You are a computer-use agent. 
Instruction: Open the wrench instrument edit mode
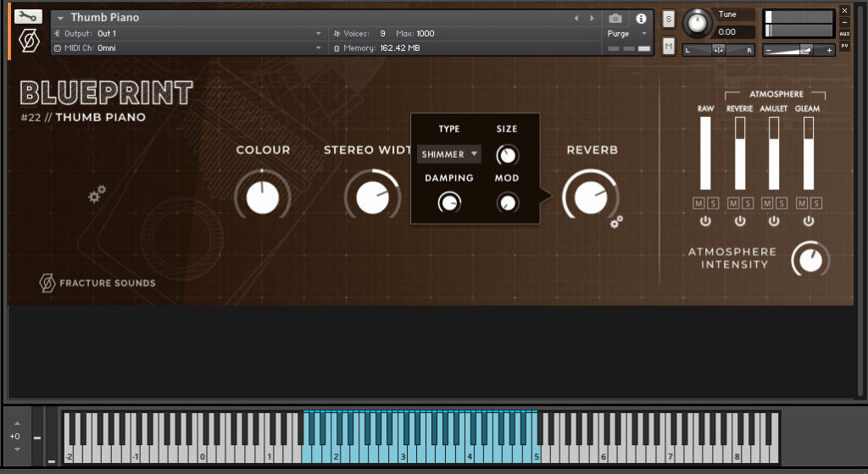point(28,16)
